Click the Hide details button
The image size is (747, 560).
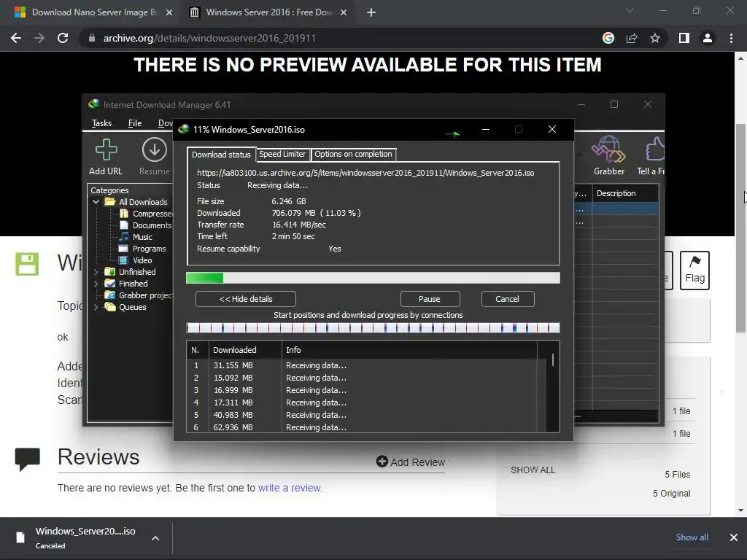(x=246, y=299)
